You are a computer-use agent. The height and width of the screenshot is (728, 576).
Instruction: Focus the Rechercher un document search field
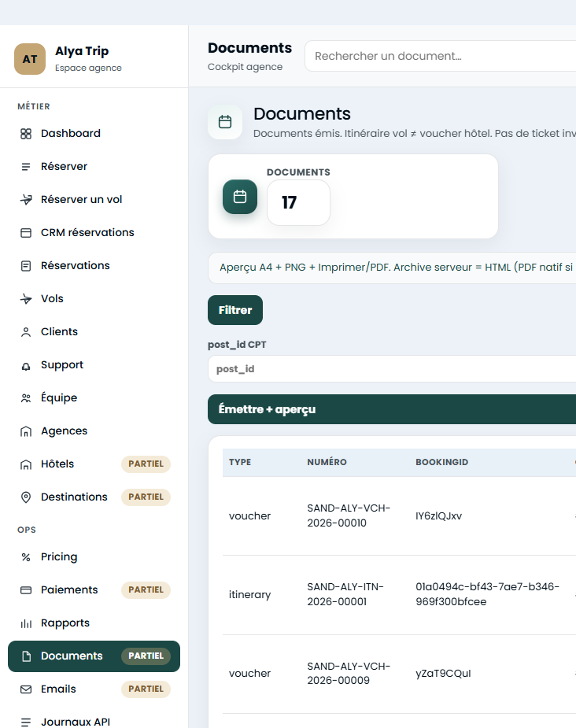(x=440, y=56)
